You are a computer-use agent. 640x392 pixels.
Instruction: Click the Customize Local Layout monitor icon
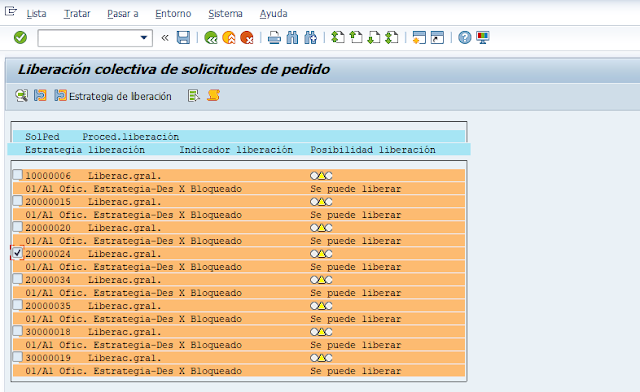[x=482, y=38]
